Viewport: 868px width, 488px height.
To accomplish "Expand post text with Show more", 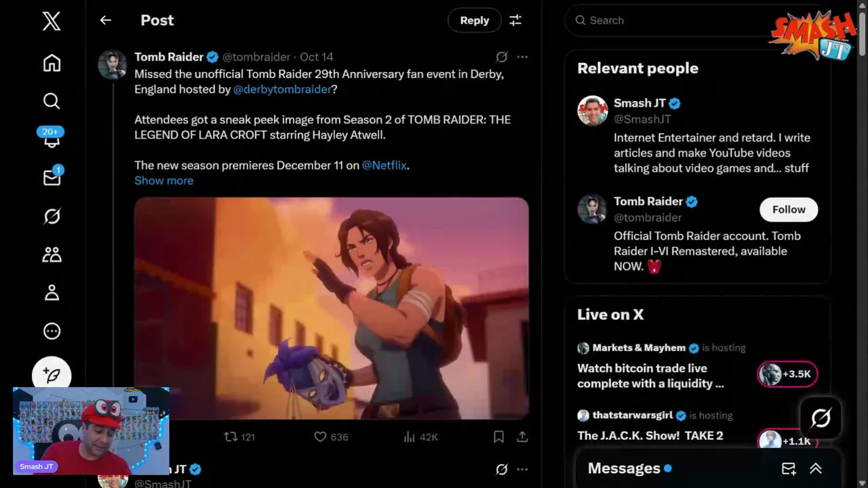I will (x=163, y=180).
